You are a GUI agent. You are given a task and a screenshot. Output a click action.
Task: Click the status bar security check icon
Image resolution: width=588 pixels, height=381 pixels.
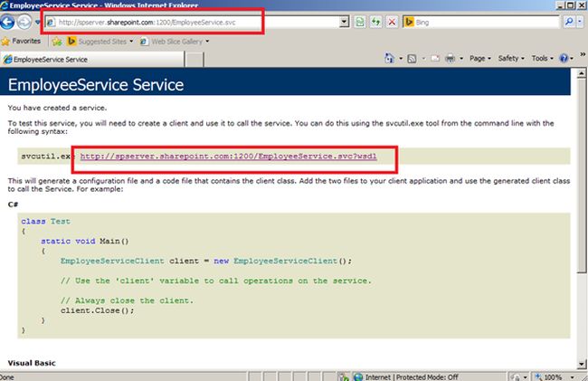[x=344, y=376]
